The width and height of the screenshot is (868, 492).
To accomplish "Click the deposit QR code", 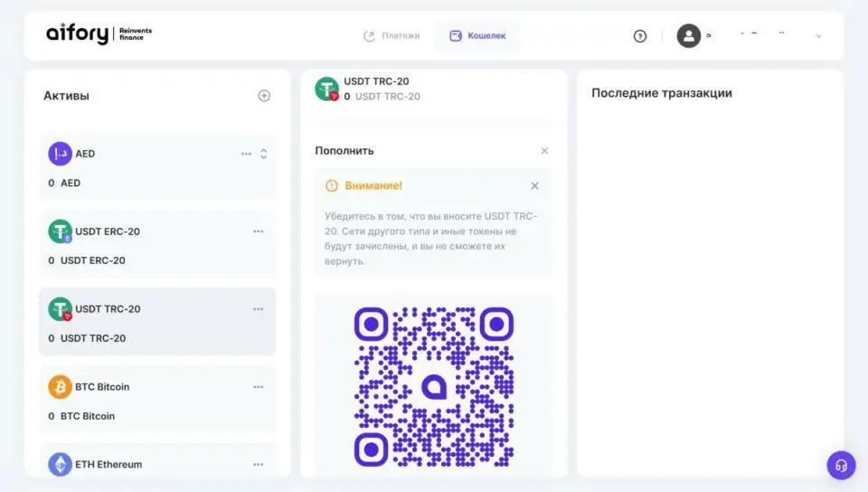I will pos(434,387).
